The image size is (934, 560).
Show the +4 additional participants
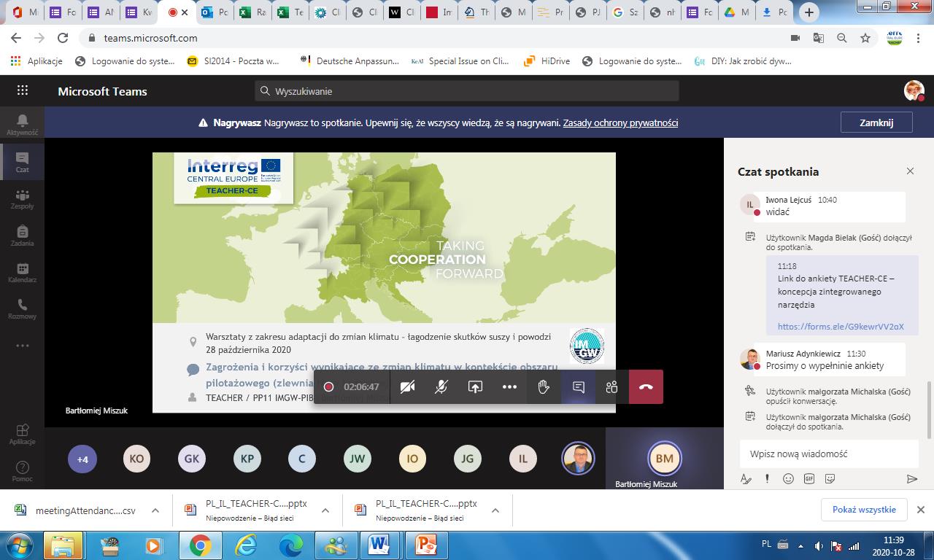click(x=82, y=459)
